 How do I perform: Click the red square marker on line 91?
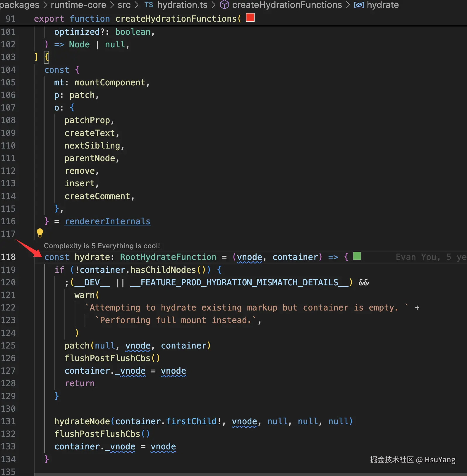(x=250, y=18)
